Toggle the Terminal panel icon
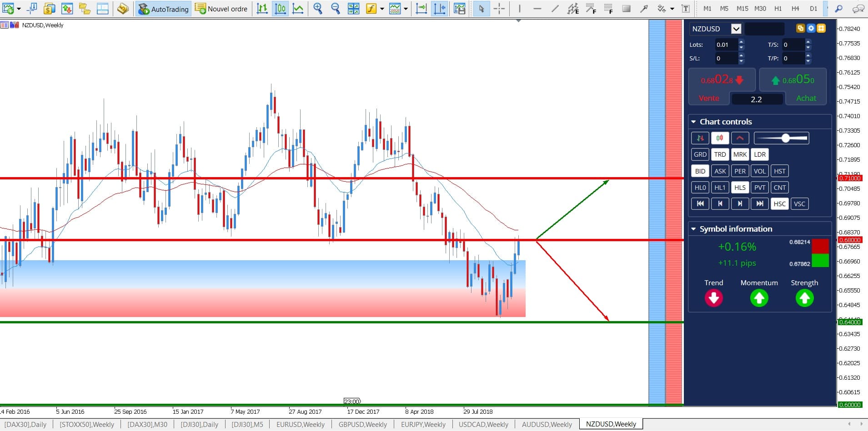 tap(103, 9)
